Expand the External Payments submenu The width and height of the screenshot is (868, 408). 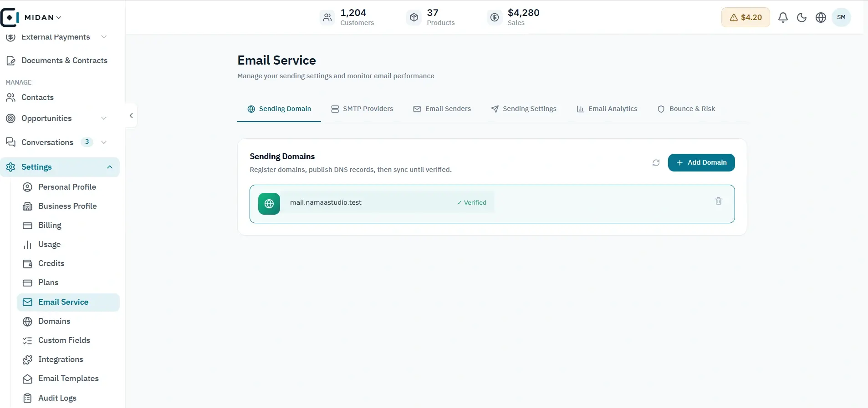104,37
